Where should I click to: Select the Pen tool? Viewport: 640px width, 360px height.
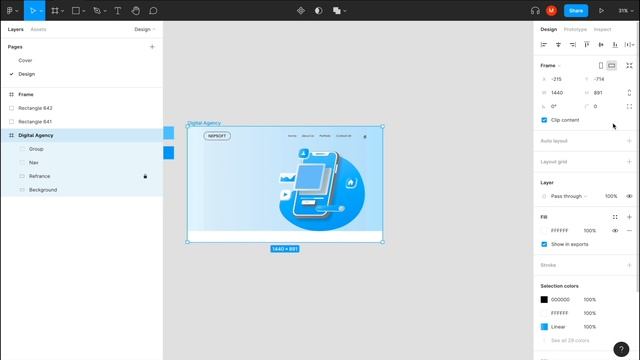[x=97, y=11]
